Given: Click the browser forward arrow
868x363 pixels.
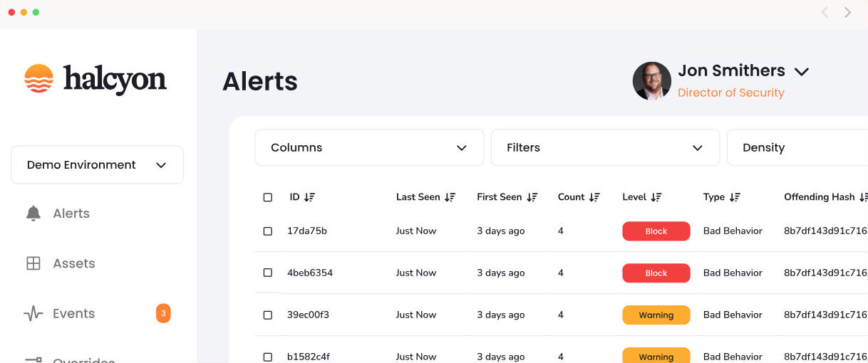Looking at the screenshot, I should [847, 12].
